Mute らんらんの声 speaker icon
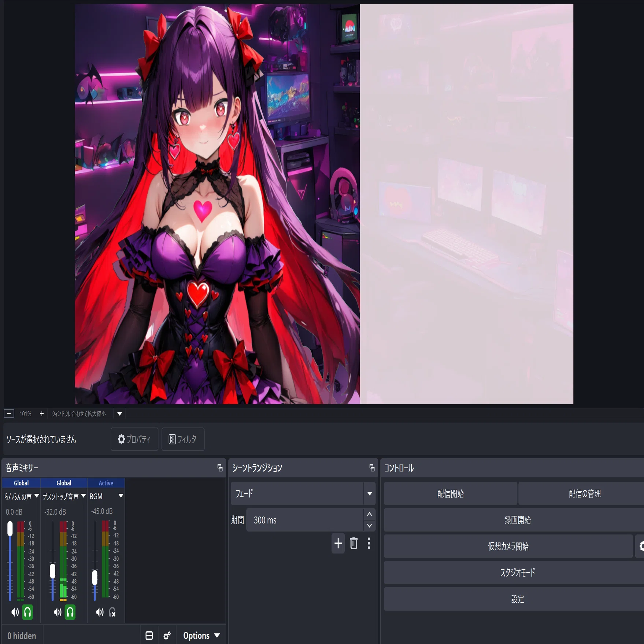The width and height of the screenshot is (644, 644). (15, 612)
